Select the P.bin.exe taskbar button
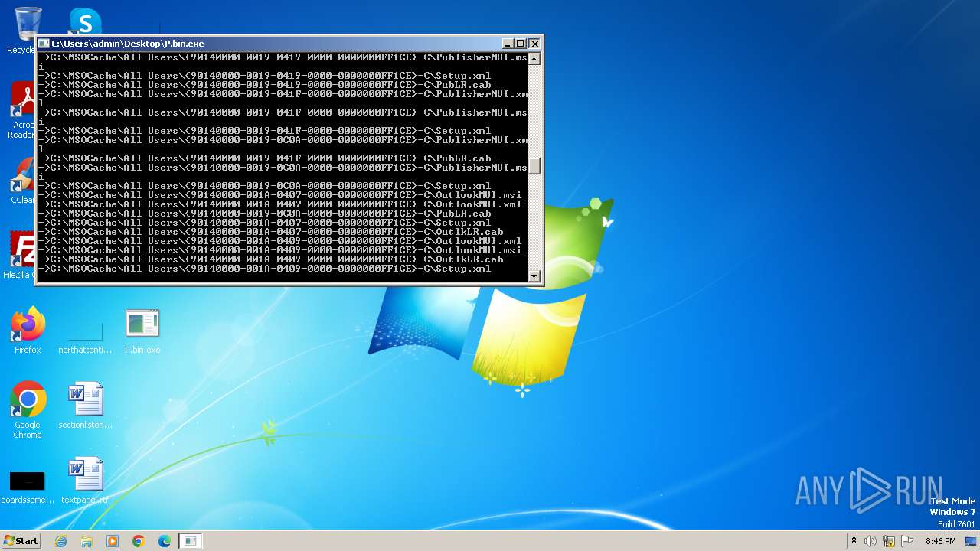This screenshot has height=551, width=980. tap(190, 541)
